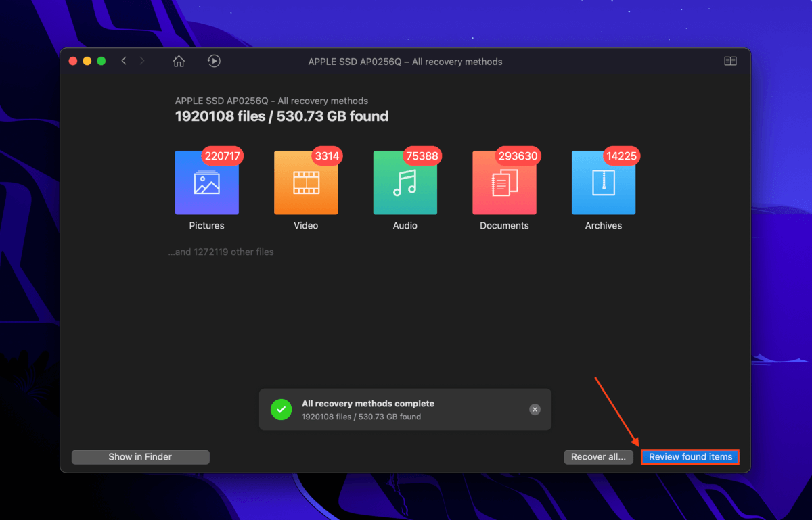Click the Show in Finder button

pyautogui.click(x=140, y=457)
